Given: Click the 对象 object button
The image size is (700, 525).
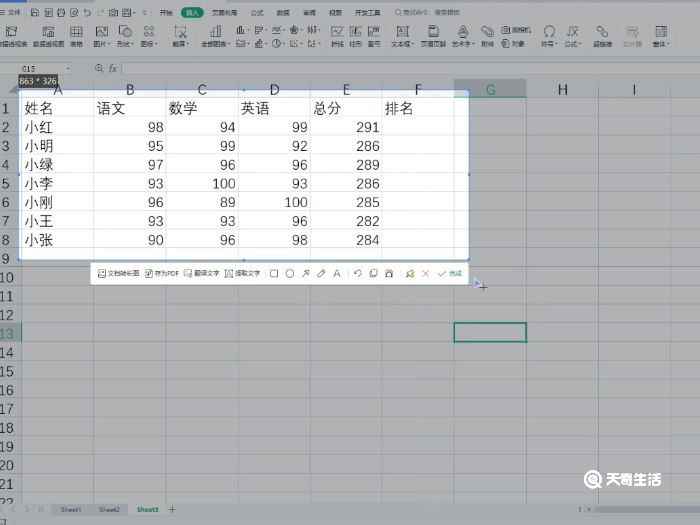Looking at the screenshot, I should (512, 43).
